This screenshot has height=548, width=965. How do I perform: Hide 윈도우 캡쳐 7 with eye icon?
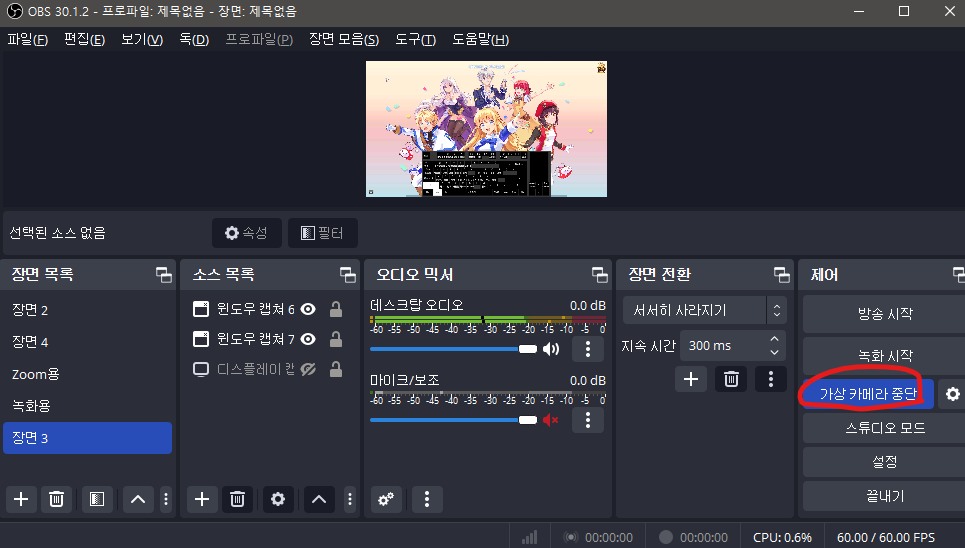308,339
